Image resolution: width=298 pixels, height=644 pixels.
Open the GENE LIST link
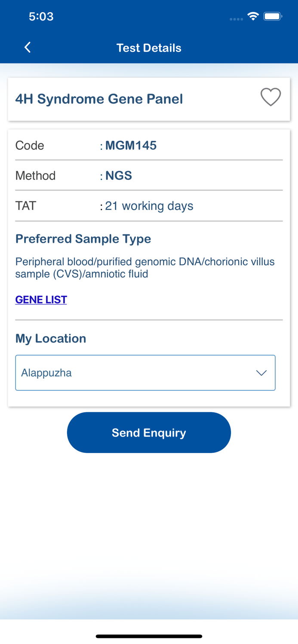(41, 299)
